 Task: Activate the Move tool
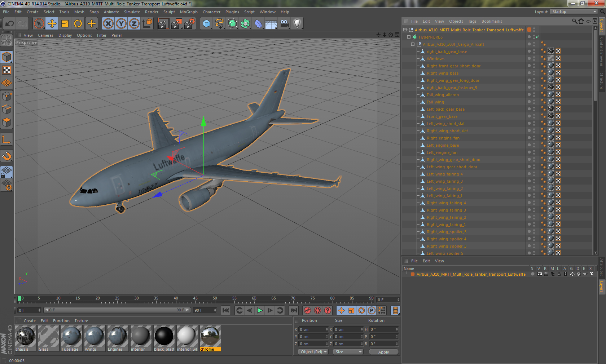tap(52, 24)
